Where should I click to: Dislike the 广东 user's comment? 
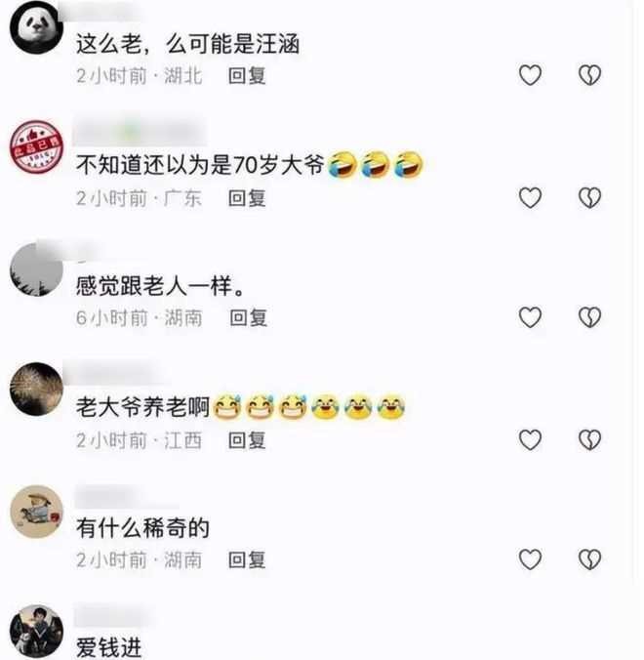(589, 197)
